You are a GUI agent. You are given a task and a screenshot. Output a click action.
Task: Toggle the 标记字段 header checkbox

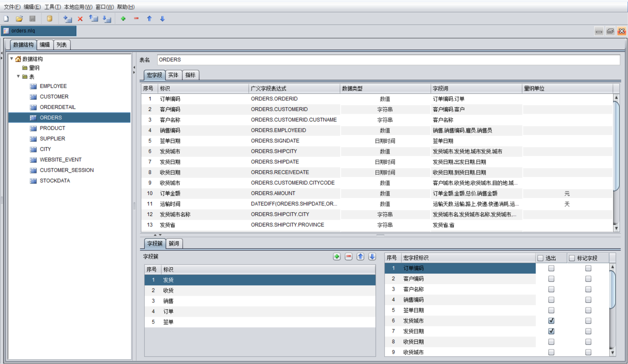(572, 258)
